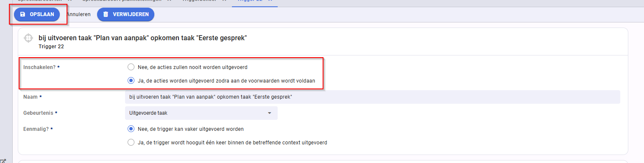Click the arrow next to 'Uitgevoerde taak'
This screenshot has width=644, height=163.
269,113
